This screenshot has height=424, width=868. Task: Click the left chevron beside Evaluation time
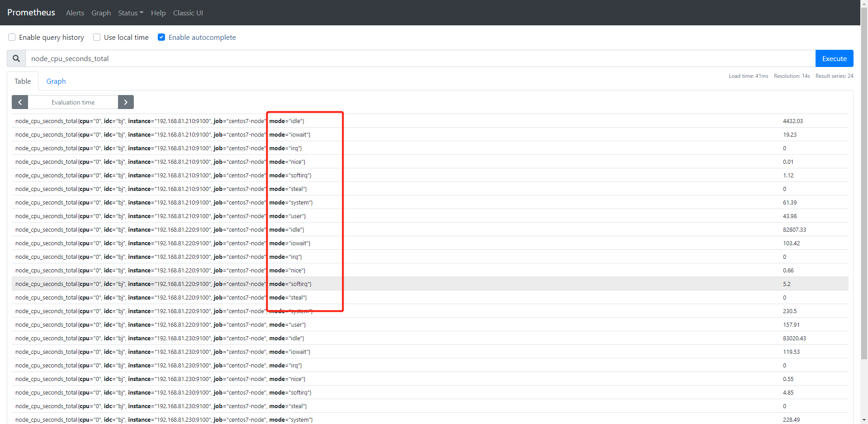coord(19,102)
